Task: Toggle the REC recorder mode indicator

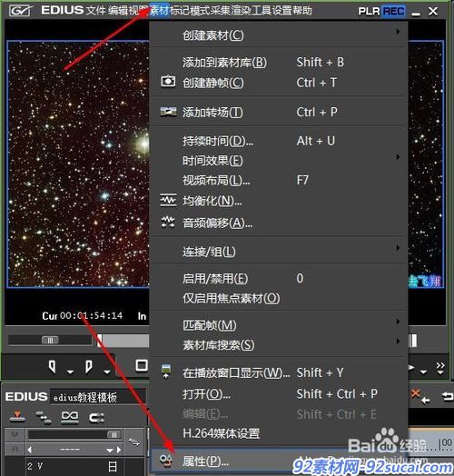Action: pos(393,11)
